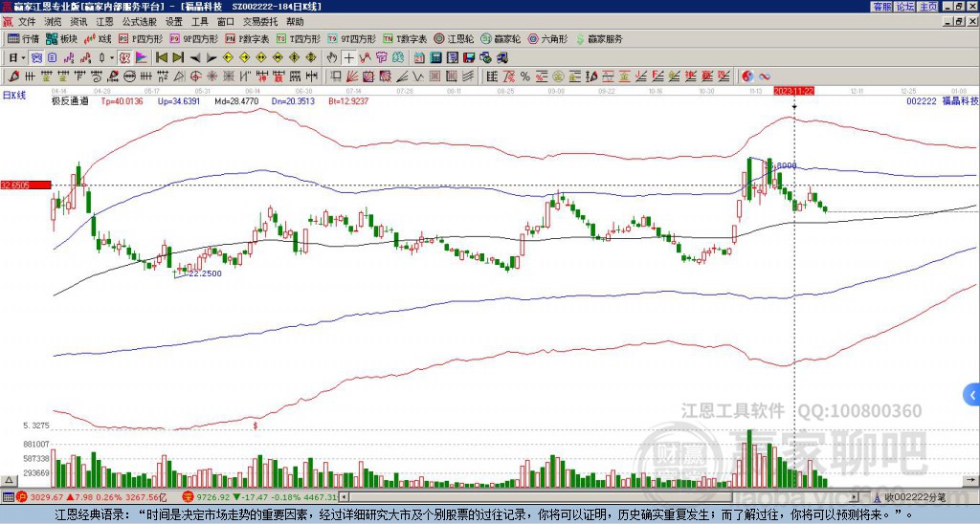Viewport: 980px width, 524px height.
Task: Open the calculator icon
Action: click(x=435, y=58)
